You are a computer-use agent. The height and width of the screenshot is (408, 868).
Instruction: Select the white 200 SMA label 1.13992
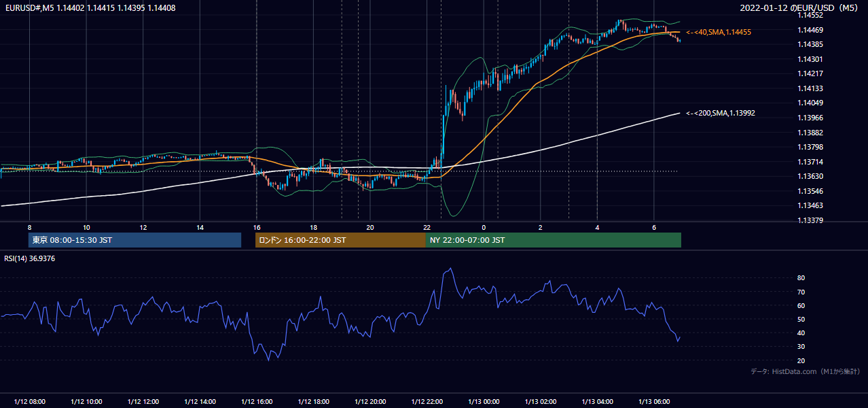[721, 113]
